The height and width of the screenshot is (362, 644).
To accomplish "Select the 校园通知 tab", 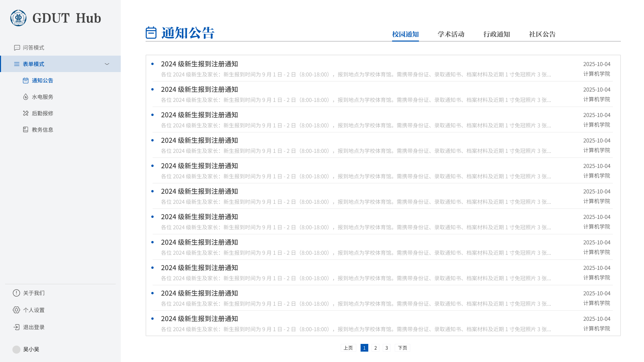I will pos(405,34).
